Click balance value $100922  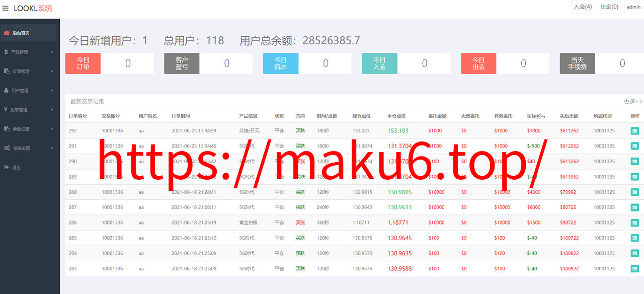pyautogui.click(x=570, y=269)
